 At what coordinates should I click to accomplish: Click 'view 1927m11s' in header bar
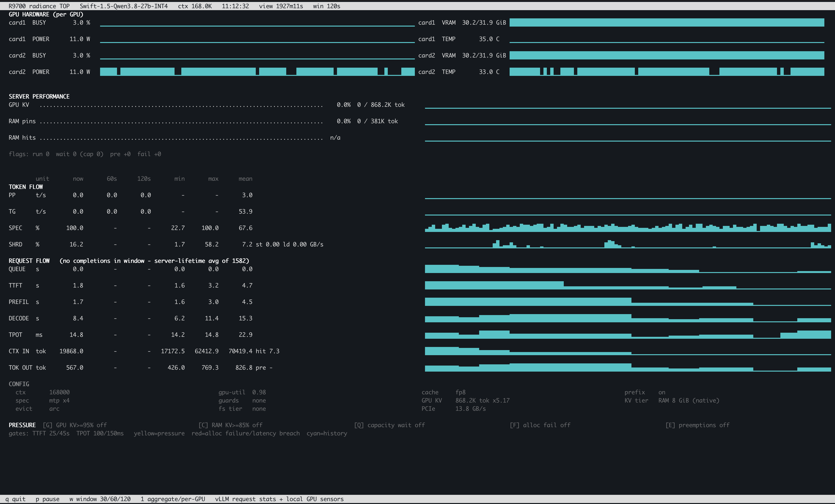coord(281,6)
